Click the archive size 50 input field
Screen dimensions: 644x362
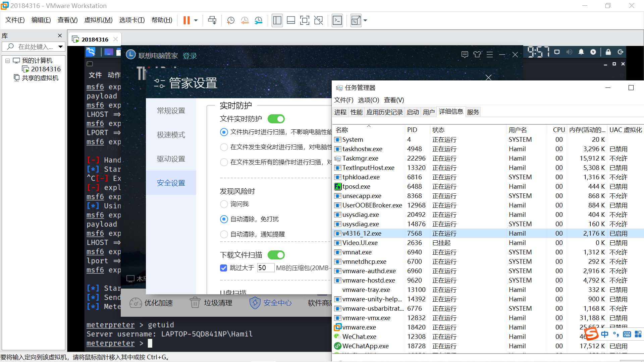(x=265, y=268)
